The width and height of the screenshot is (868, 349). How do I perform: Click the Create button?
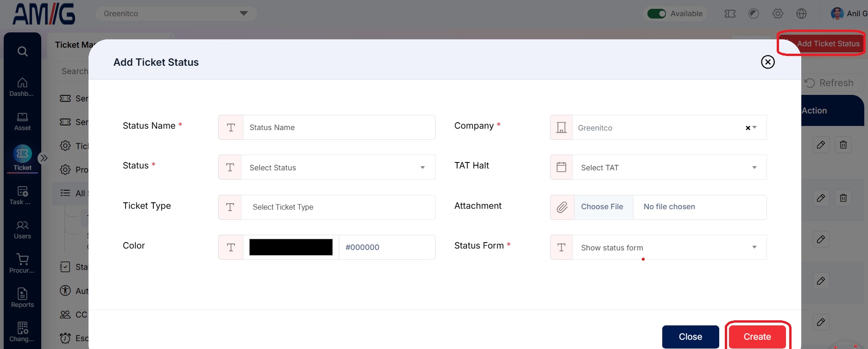[x=757, y=337]
